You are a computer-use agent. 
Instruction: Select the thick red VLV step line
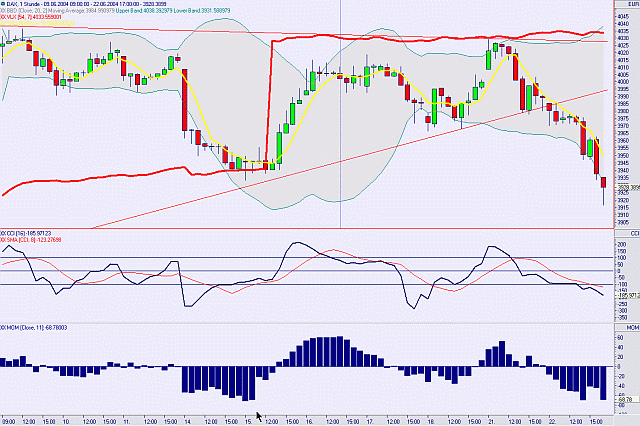[x=271, y=100]
